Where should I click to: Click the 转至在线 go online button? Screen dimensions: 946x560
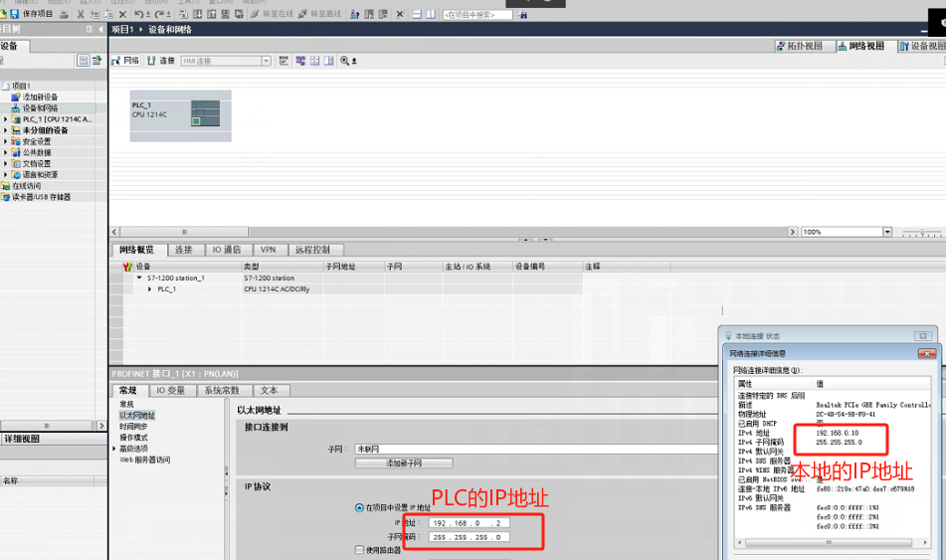[273, 14]
